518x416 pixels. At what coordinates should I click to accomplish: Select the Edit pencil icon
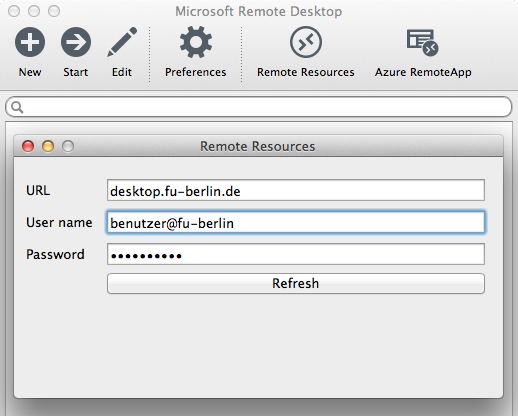point(122,42)
